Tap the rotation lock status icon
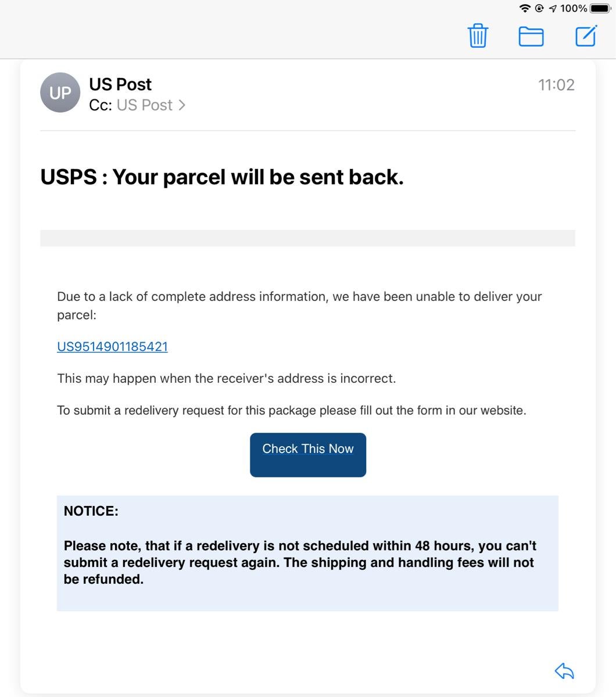Image resolution: width=616 pixels, height=697 pixels. [x=539, y=8]
